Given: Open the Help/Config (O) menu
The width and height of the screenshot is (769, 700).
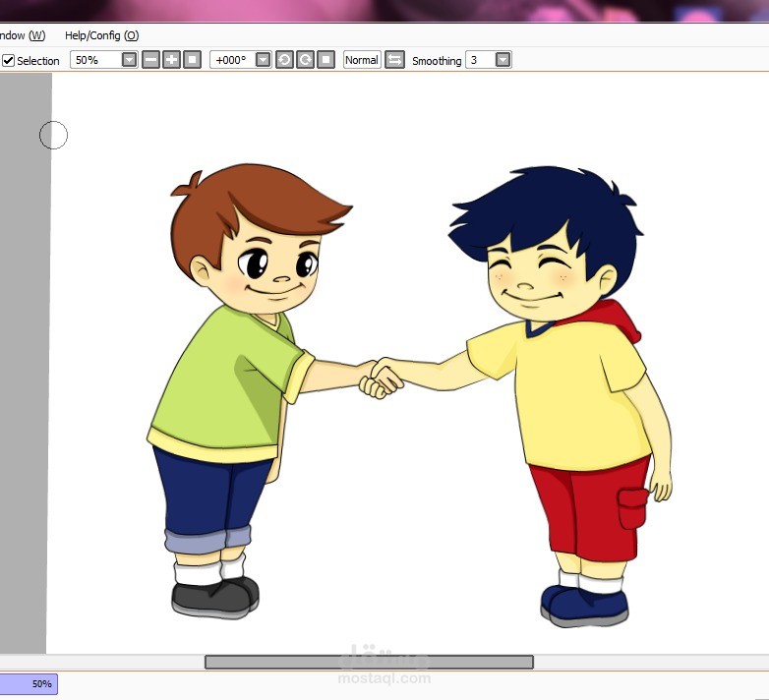Looking at the screenshot, I should (102, 35).
